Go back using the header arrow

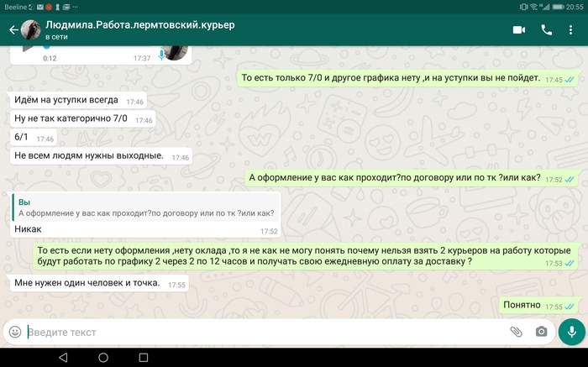click(13, 30)
